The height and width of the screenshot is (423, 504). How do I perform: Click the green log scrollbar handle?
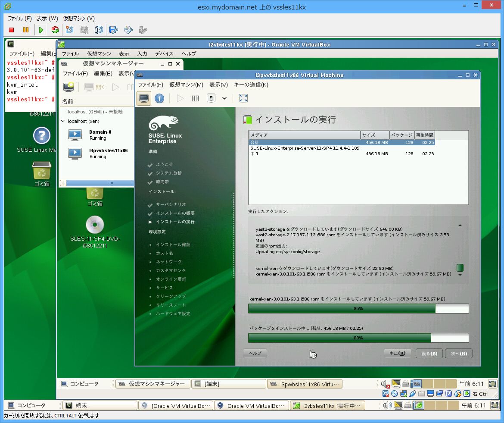tap(460, 268)
